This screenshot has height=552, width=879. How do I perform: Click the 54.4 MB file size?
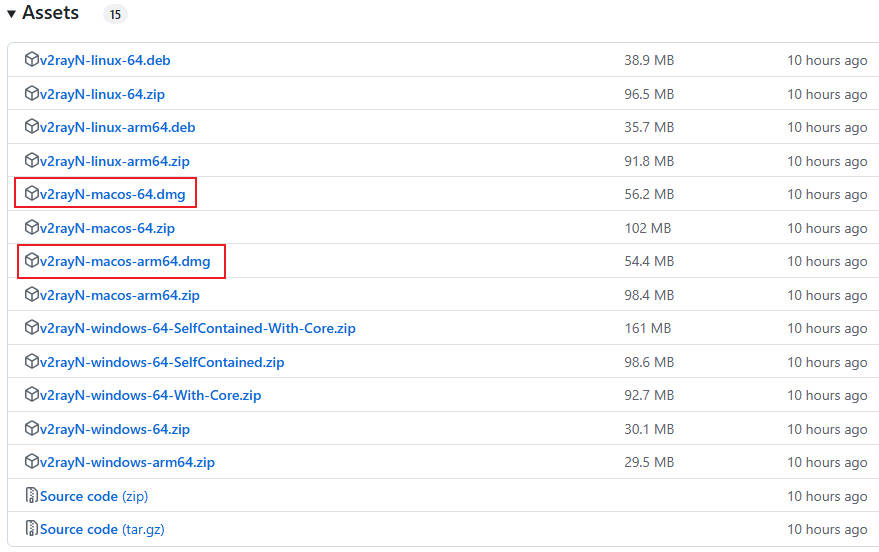[x=649, y=261]
